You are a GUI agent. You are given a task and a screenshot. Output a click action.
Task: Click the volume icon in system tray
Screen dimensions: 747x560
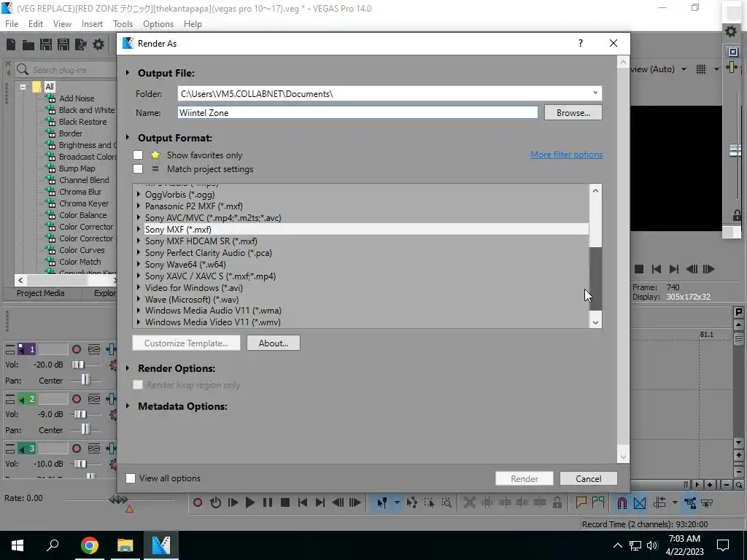pyautogui.click(x=652, y=545)
